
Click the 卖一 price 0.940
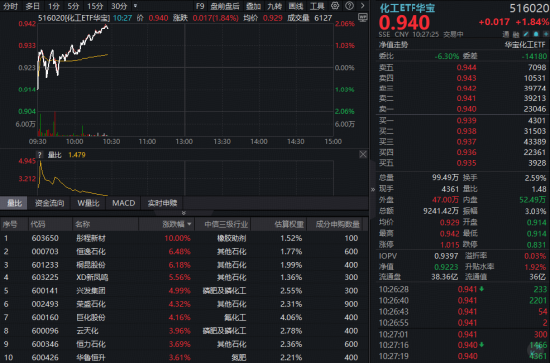point(467,109)
